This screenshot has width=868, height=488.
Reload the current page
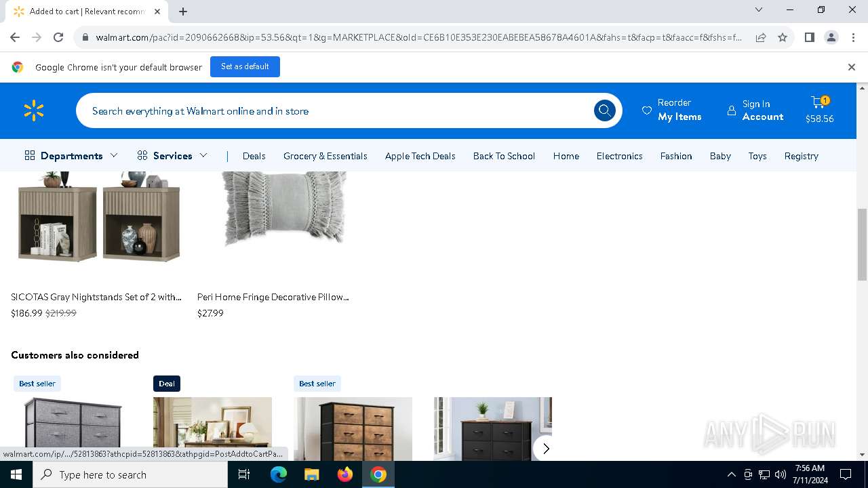[x=58, y=37]
